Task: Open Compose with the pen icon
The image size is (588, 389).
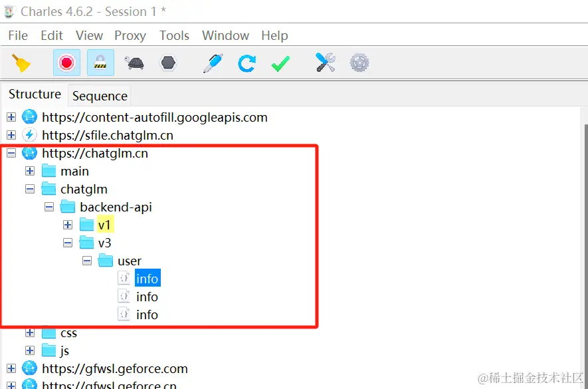Action: pyautogui.click(x=213, y=63)
